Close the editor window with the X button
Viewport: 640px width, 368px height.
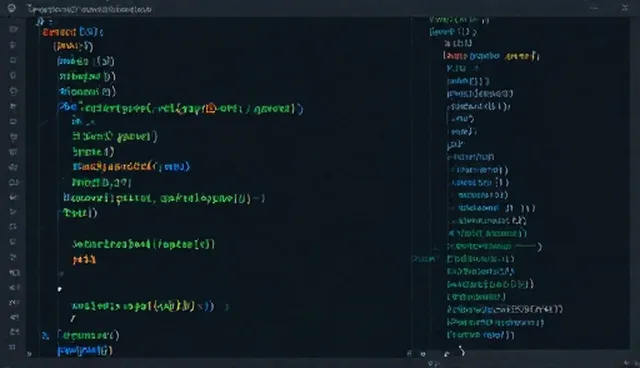point(625,8)
